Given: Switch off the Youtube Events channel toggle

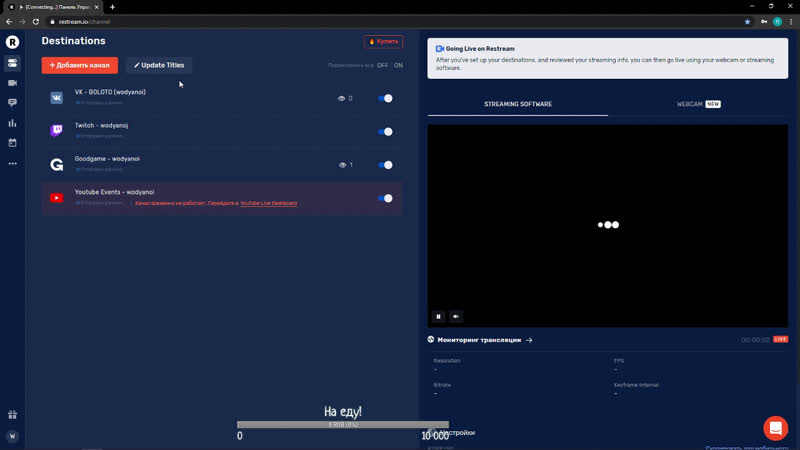Looking at the screenshot, I should pyautogui.click(x=385, y=198).
